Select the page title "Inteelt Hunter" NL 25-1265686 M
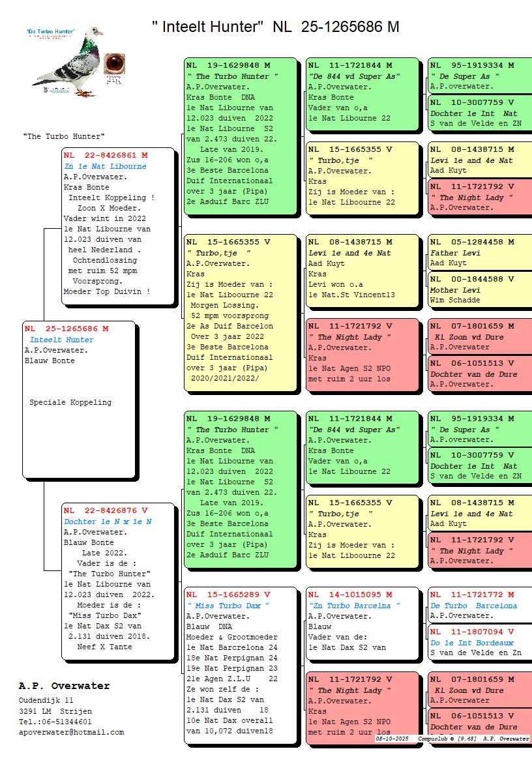 275,27
